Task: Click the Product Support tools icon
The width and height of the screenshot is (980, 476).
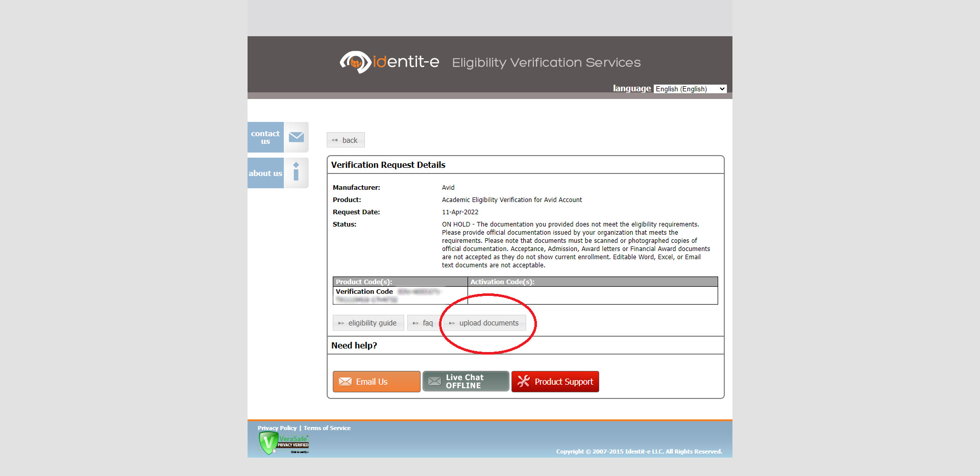Action: pyautogui.click(x=524, y=381)
